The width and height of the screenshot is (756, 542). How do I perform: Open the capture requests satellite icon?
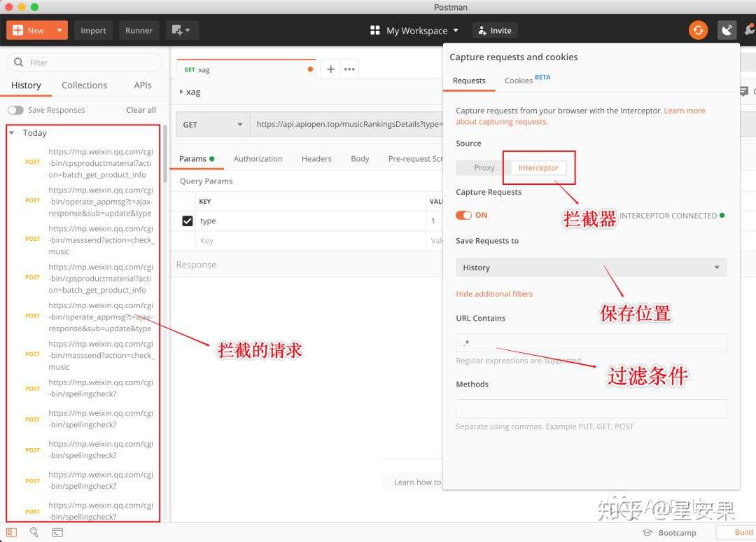tap(727, 30)
